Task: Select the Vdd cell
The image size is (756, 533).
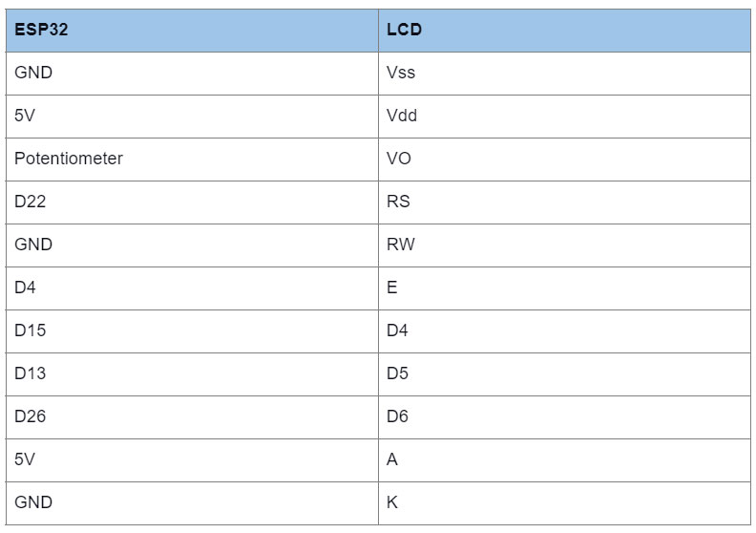Action: click(x=564, y=117)
